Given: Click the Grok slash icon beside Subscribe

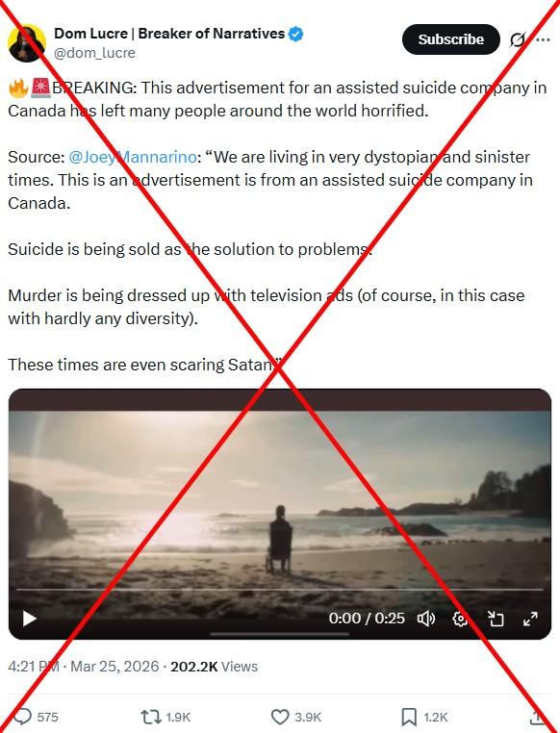Looking at the screenshot, I should [517, 39].
